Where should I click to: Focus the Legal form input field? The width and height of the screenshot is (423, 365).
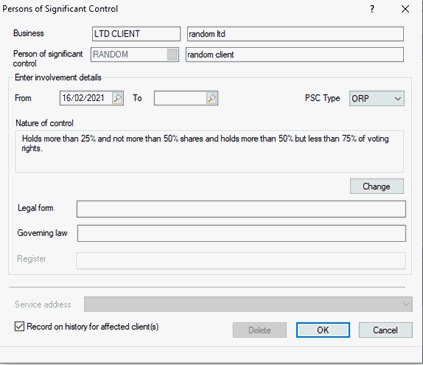tap(241, 209)
